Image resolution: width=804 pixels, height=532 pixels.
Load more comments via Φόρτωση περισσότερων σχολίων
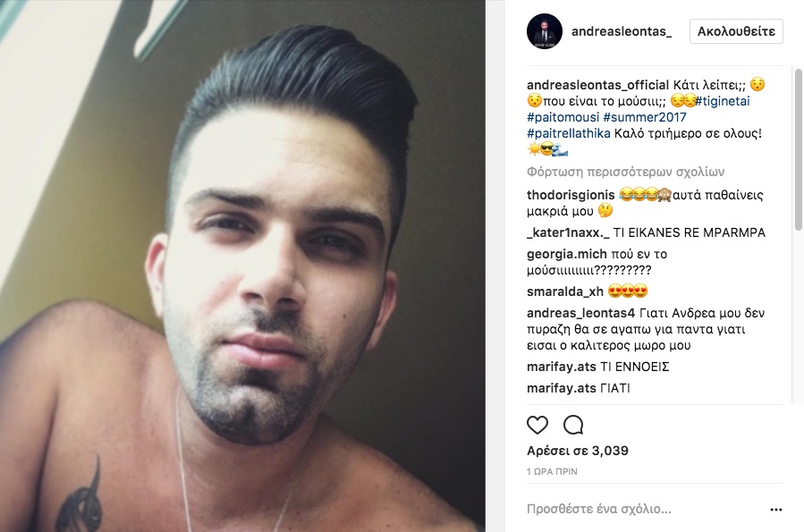click(x=625, y=172)
